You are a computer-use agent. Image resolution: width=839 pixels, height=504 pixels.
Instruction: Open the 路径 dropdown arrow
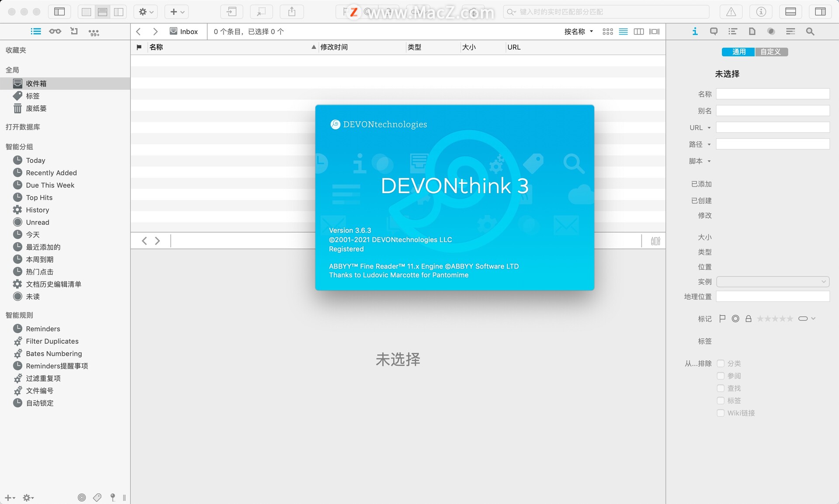(x=709, y=145)
